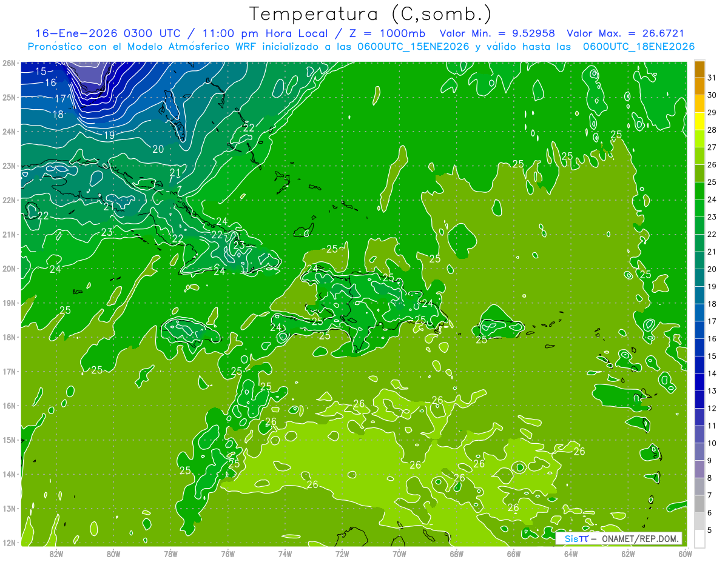728x562 pixels.
Task: Click the color scale label "29"
Action: pos(712,113)
